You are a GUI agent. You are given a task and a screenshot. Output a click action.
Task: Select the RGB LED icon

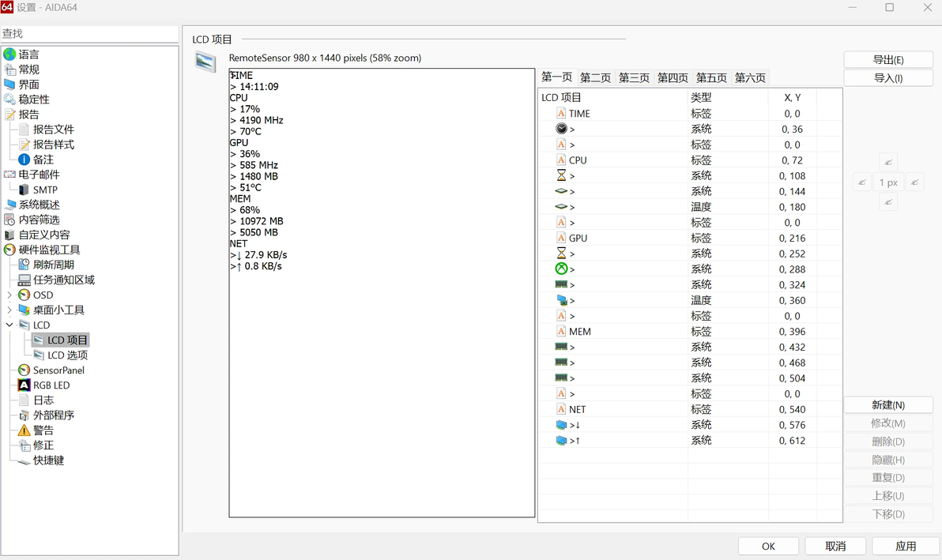(24, 385)
